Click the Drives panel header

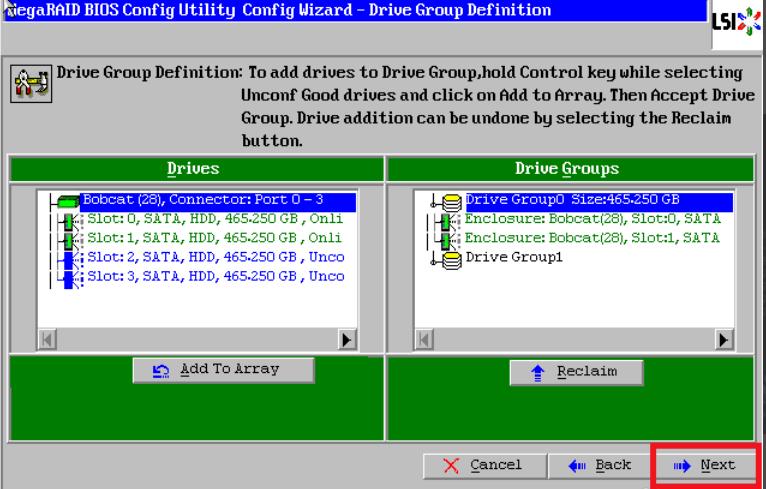tap(196, 169)
